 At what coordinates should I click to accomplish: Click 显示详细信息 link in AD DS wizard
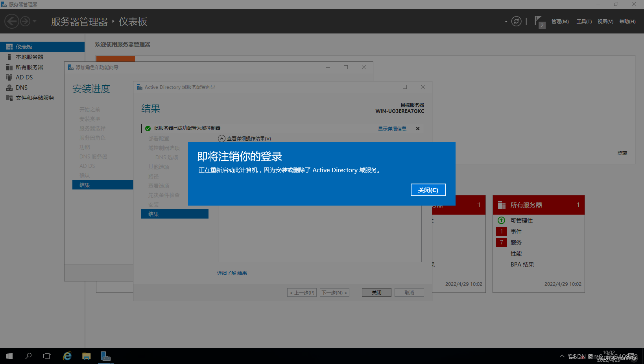click(x=392, y=129)
